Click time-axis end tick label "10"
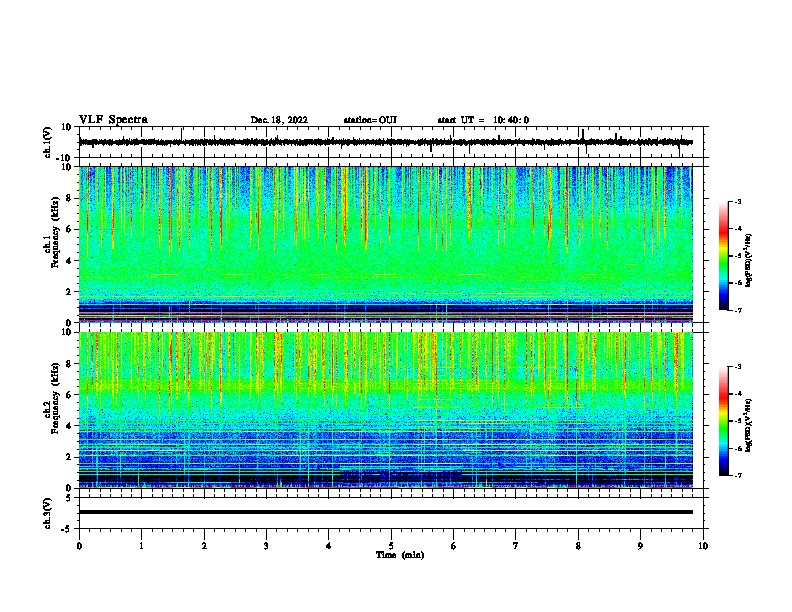Image resolution: width=792 pixels, height=612 pixels. point(703,546)
